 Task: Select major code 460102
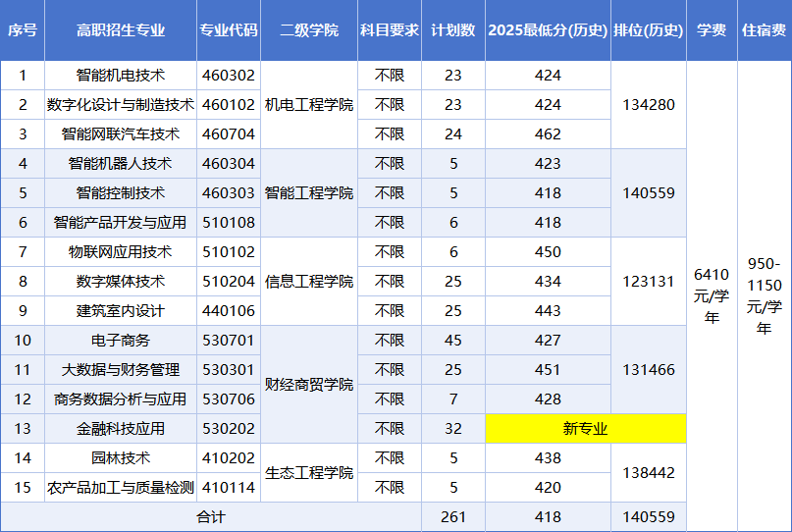[x=229, y=105]
